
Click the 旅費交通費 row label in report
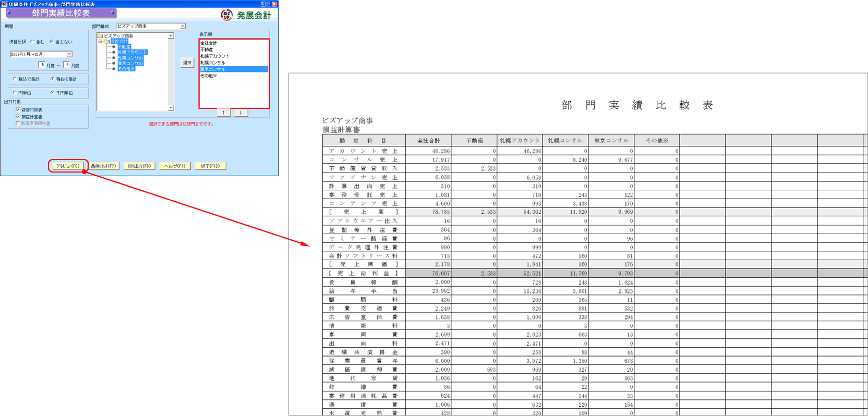coord(364,309)
